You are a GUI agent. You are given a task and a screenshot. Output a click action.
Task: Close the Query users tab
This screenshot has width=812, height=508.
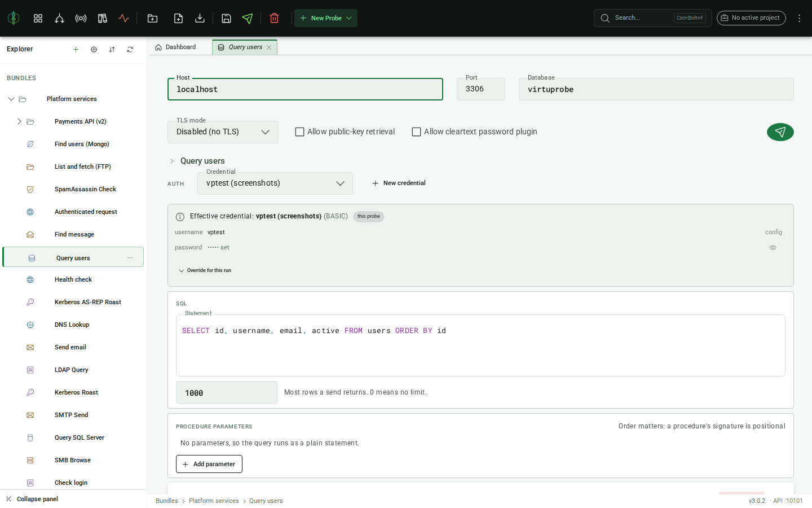tap(269, 47)
